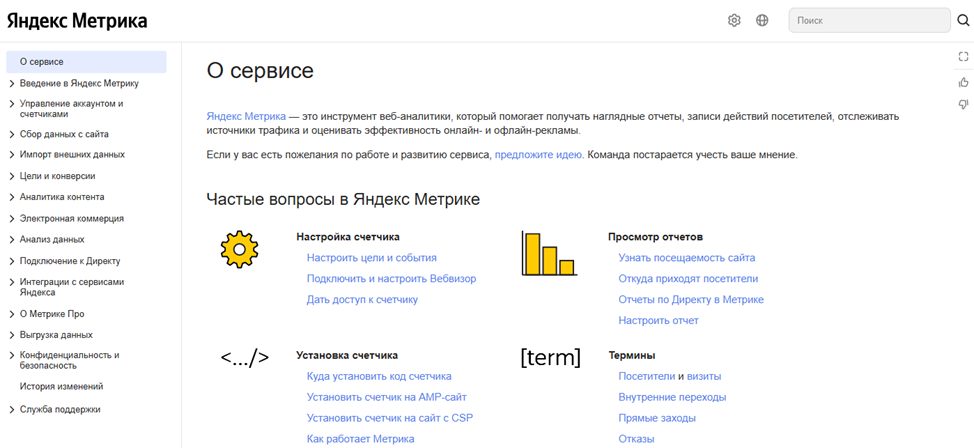Open Отчеты по Директу в Метрике link
974x448 pixels.
tap(691, 299)
